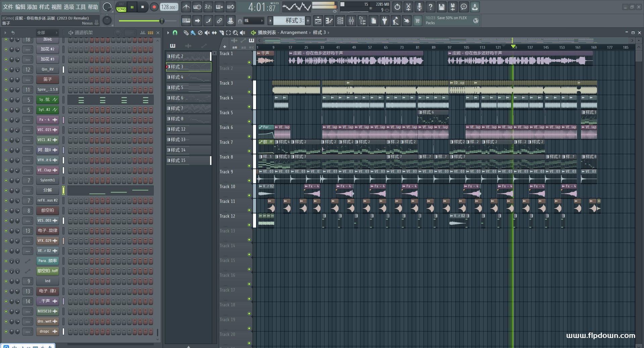Open the 工具 menu

click(81, 7)
